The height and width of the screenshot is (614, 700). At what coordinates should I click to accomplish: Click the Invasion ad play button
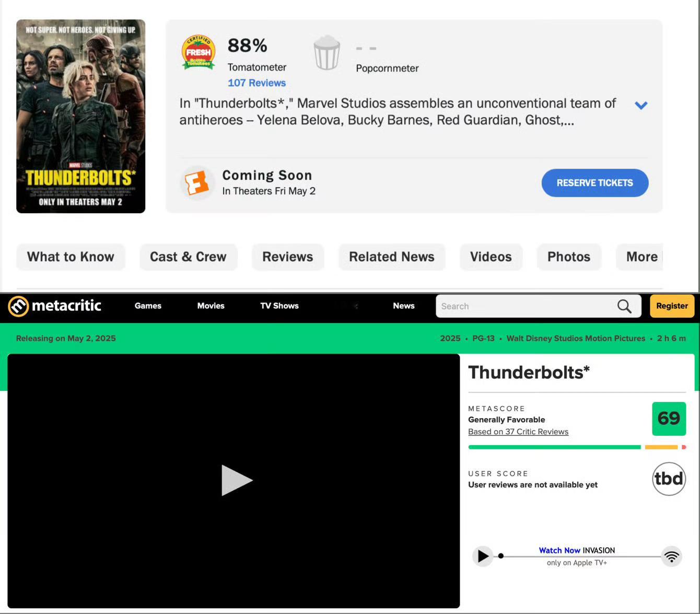[483, 556]
